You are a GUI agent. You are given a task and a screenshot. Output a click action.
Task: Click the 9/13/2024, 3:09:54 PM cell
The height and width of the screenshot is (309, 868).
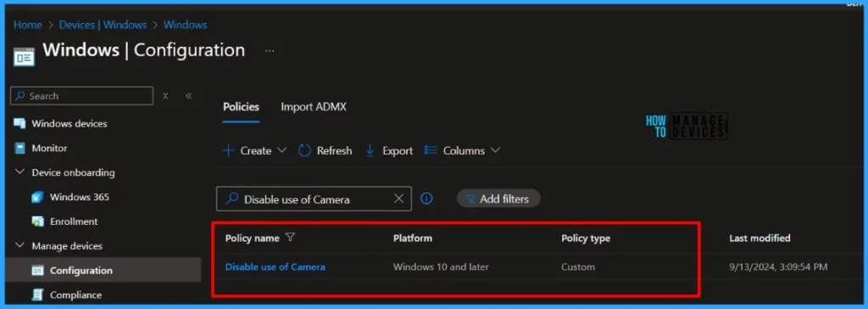coord(778,267)
